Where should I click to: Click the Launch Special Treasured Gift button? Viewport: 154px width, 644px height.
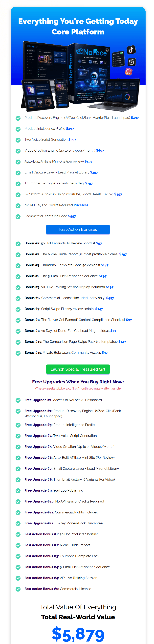pyautogui.click(x=78, y=369)
